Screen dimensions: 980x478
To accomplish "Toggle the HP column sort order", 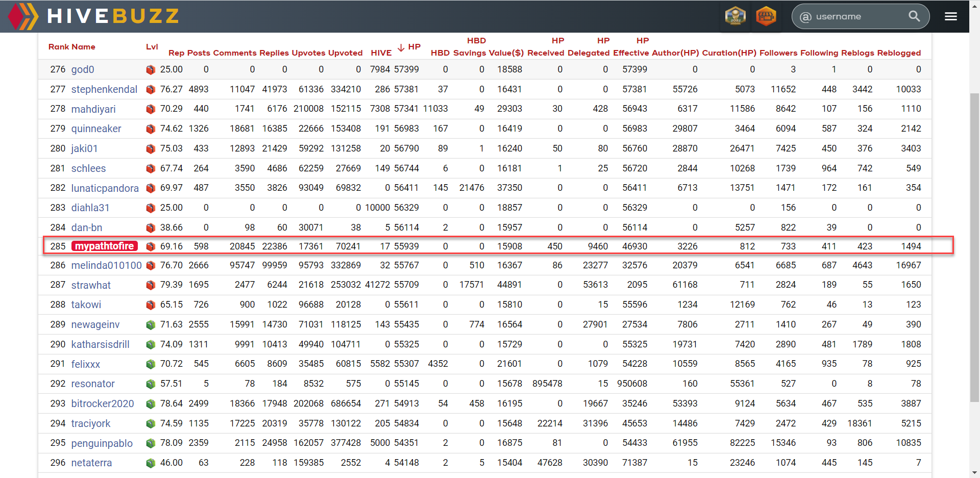I will click(409, 47).
